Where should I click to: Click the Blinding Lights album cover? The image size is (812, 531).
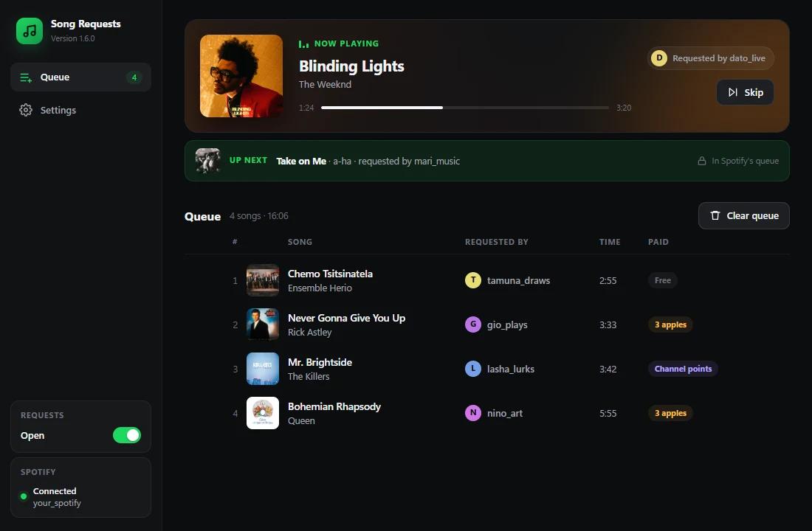pos(241,76)
